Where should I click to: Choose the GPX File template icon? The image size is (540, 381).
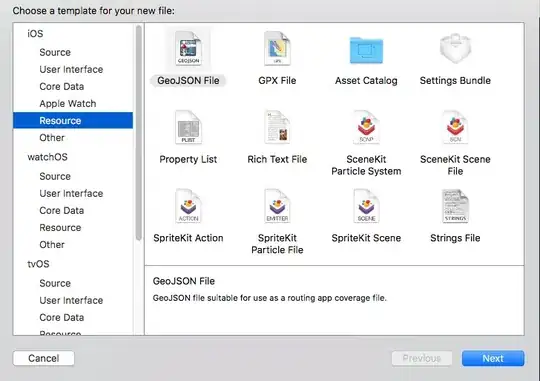pyautogui.click(x=277, y=48)
